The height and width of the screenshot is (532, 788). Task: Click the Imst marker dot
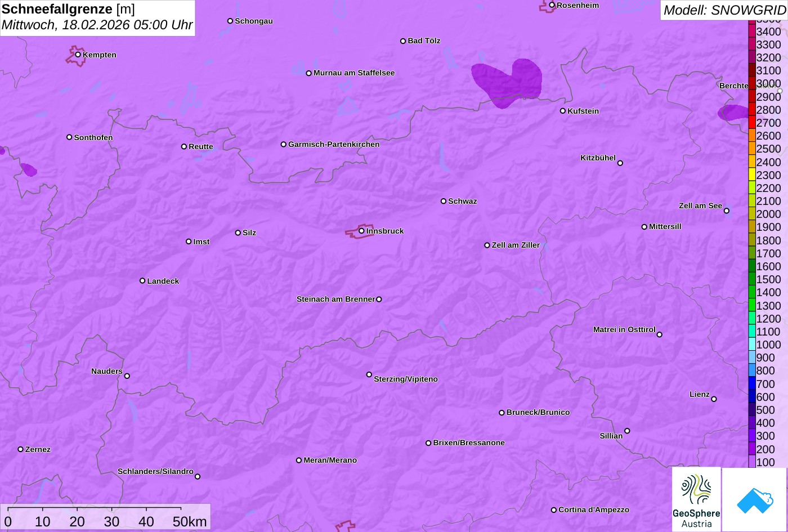(x=189, y=242)
